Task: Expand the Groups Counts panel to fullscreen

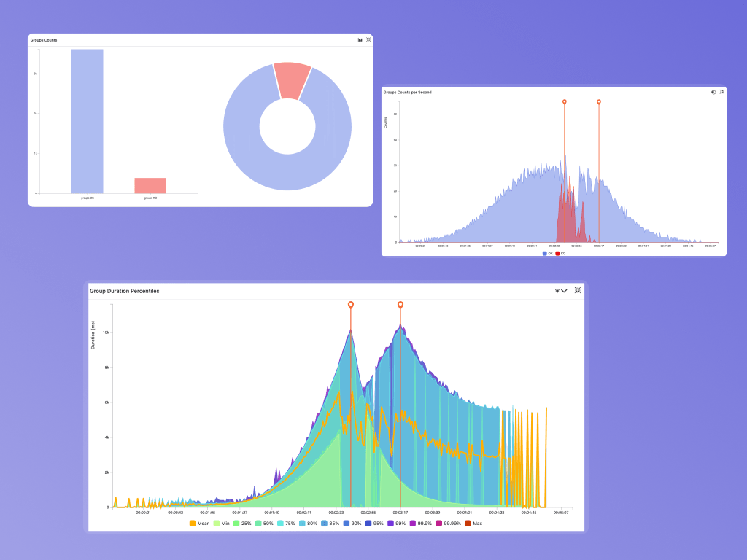Action: point(368,39)
